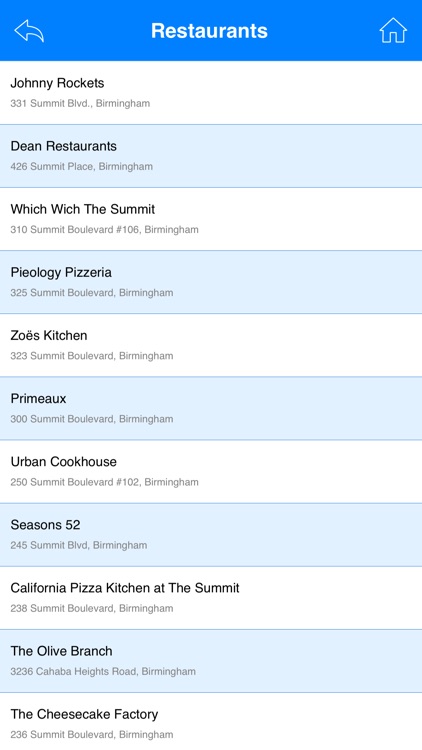This screenshot has width=422, height=750.
Task: Select Seasons 52 restaurant
Action: pyautogui.click(x=211, y=535)
